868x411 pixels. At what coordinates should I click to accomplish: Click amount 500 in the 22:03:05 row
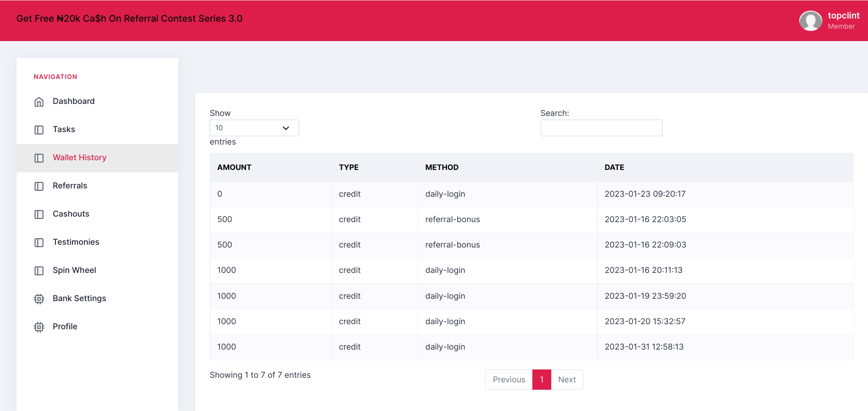point(225,219)
